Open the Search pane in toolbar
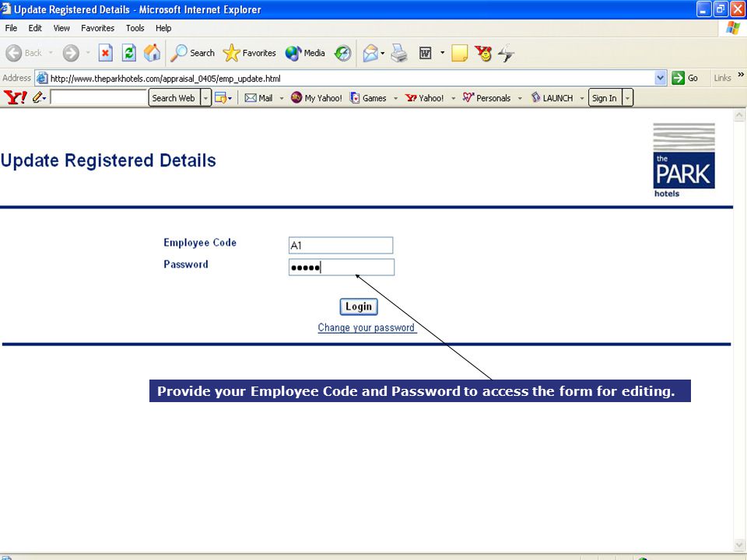Viewport: 747px width, 560px height. coord(193,53)
